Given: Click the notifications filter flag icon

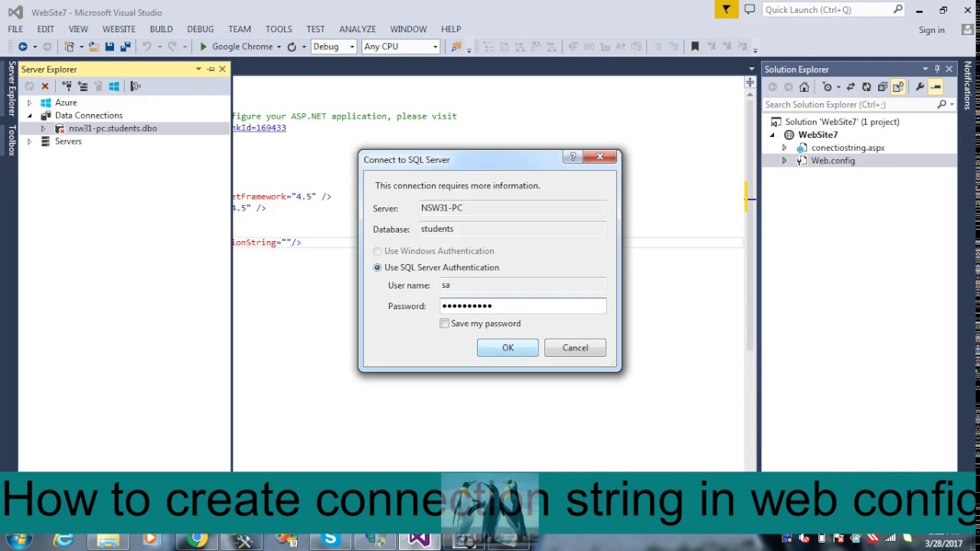Looking at the screenshot, I should 726,9.
